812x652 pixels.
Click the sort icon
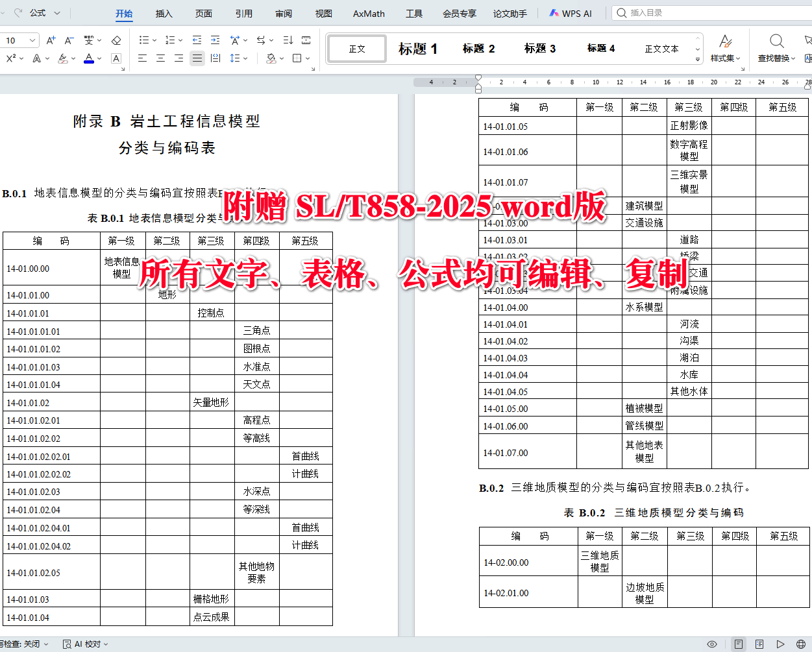288,40
